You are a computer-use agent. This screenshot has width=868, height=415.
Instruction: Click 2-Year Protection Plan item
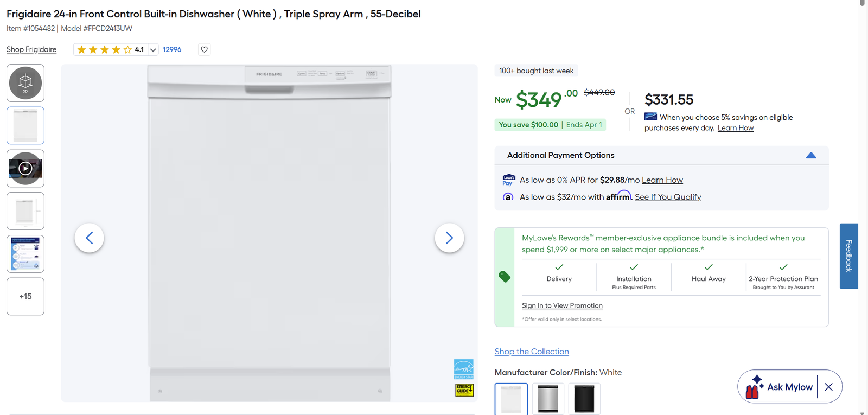783,277
